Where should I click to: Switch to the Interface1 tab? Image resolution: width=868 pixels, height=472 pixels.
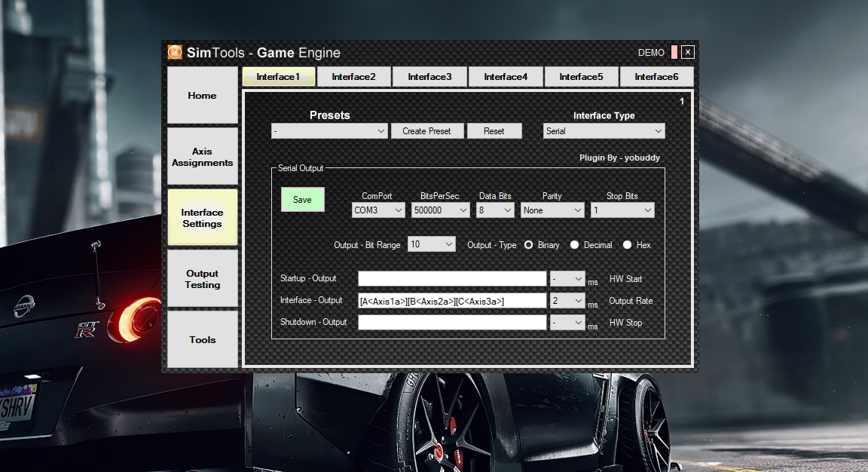pos(279,76)
